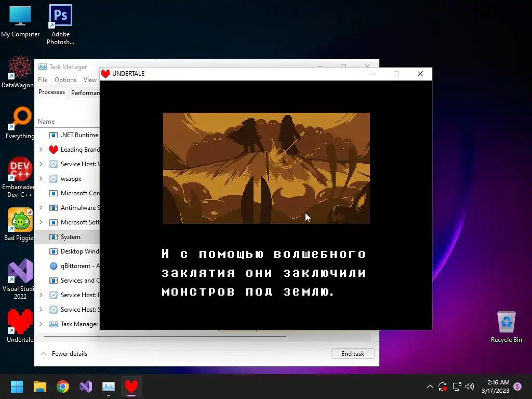The height and width of the screenshot is (399, 532).
Task: Switch to Undertale taskbar heart icon
Action: click(131, 387)
